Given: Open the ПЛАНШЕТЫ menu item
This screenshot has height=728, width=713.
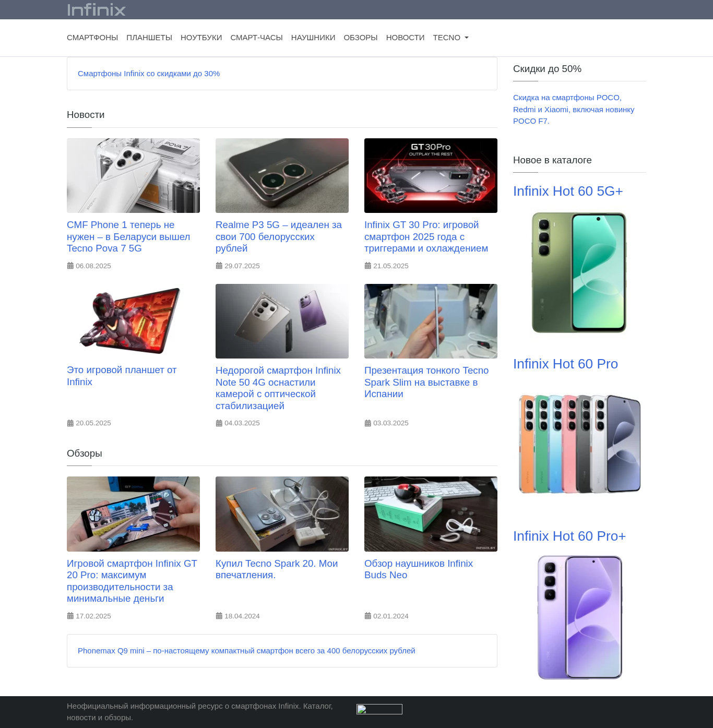Looking at the screenshot, I should [x=149, y=38].
